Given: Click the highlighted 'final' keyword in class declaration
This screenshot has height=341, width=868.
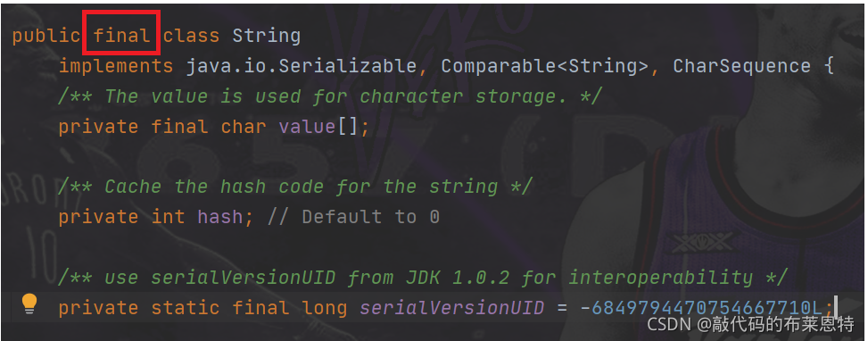Looking at the screenshot, I should click(122, 36).
